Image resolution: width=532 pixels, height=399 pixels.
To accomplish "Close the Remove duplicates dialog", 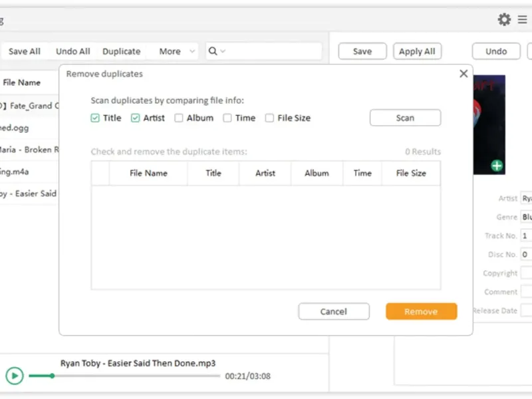I will (x=464, y=74).
